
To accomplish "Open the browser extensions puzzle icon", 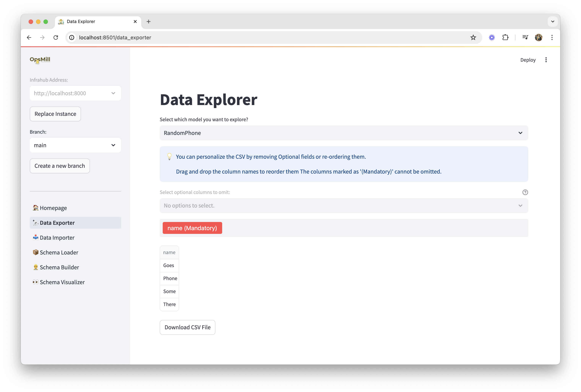I will click(505, 37).
